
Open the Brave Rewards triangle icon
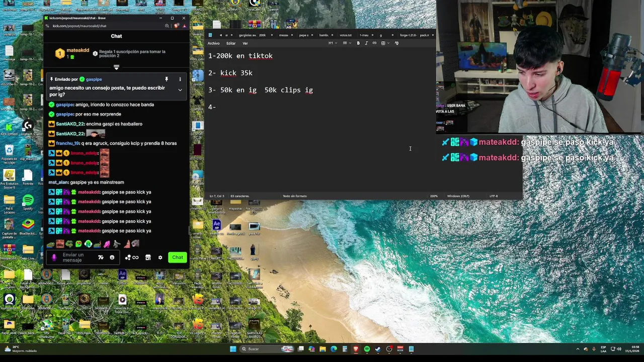(184, 26)
